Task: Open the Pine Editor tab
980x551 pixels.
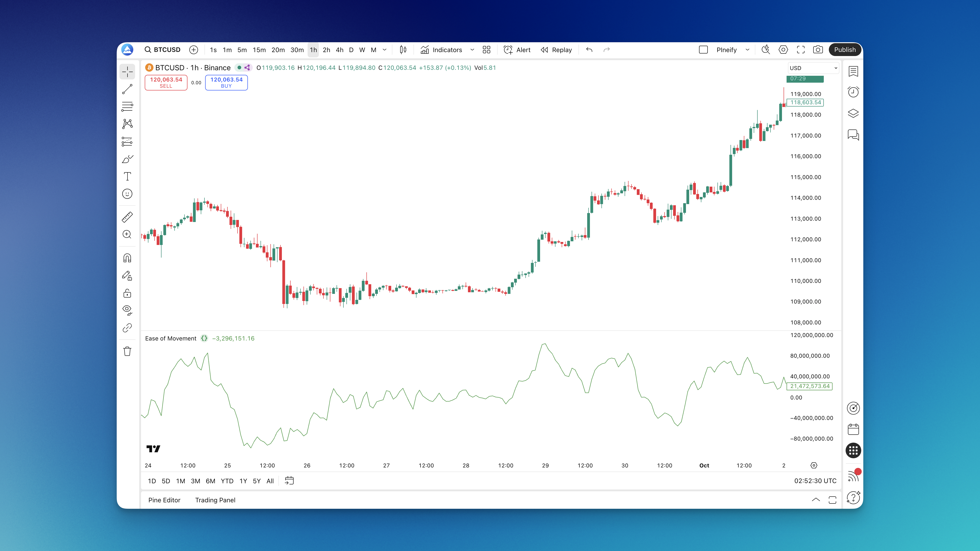Action: (x=164, y=500)
